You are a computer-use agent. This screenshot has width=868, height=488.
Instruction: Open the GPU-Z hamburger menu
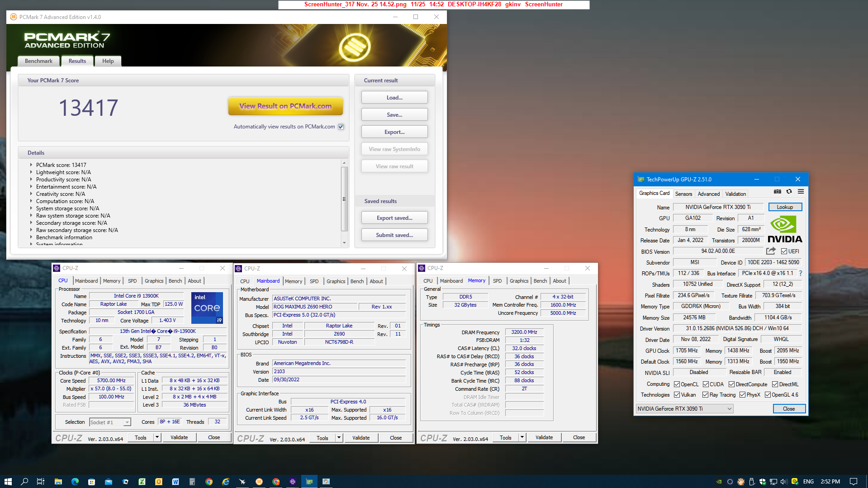coord(801,191)
